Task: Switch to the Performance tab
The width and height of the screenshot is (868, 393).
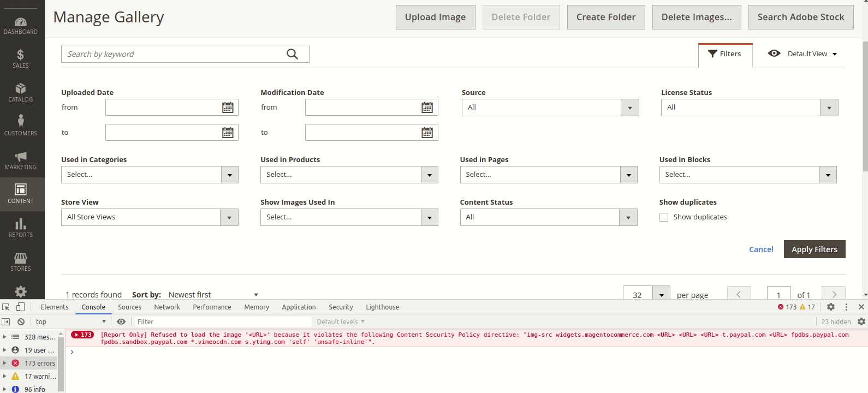Action: [212, 307]
